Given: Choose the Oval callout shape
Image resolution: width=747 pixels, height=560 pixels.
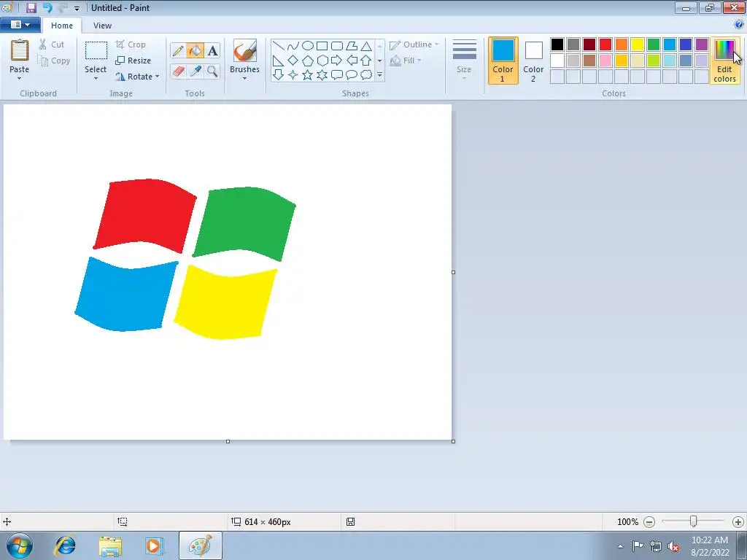Looking at the screenshot, I should 352,75.
